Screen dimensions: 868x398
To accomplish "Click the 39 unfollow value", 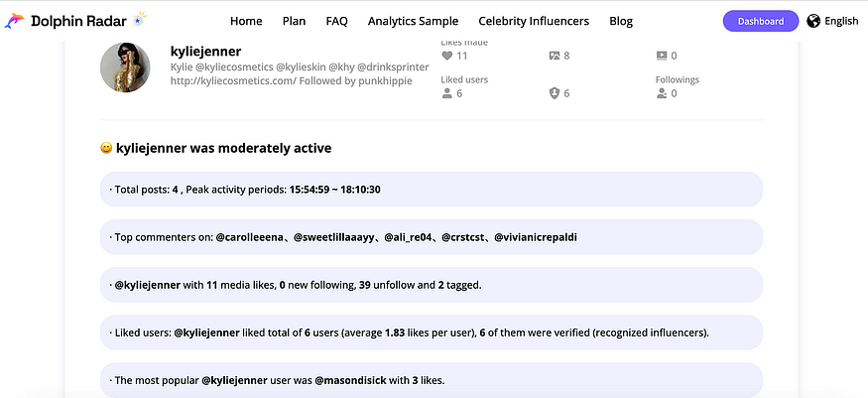I will 365,285.
